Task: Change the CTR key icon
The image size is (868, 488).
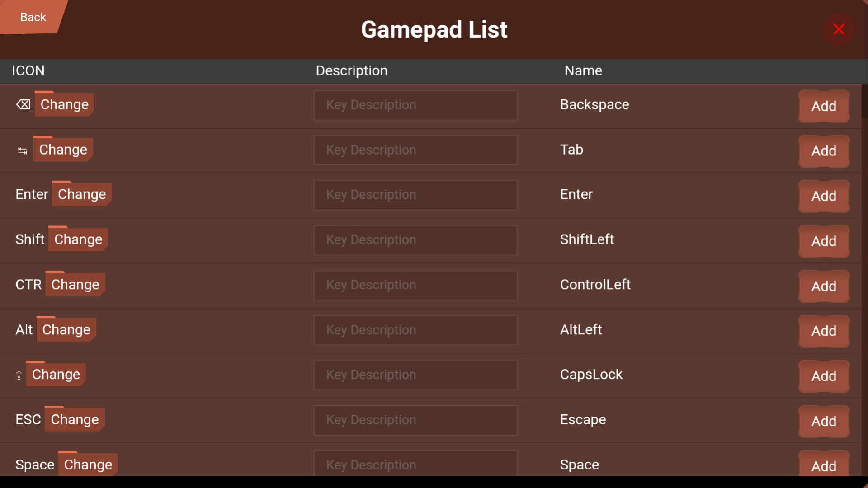Action: (75, 284)
